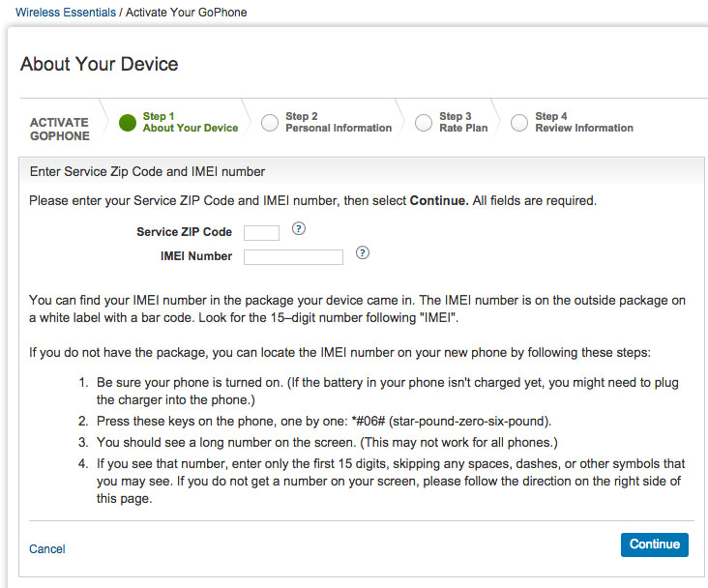Select the Step 4 circle indicator
Image resolution: width=708 pixels, height=588 pixels.
coord(519,123)
